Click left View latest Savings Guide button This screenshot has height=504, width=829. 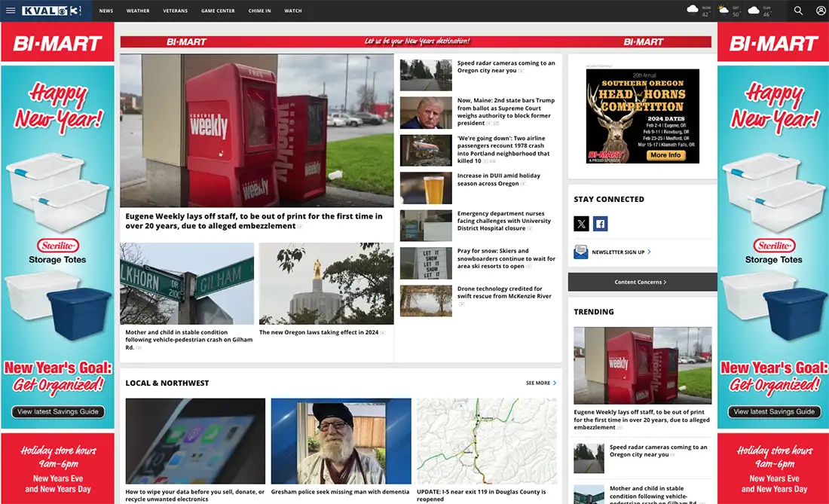(x=57, y=411)
